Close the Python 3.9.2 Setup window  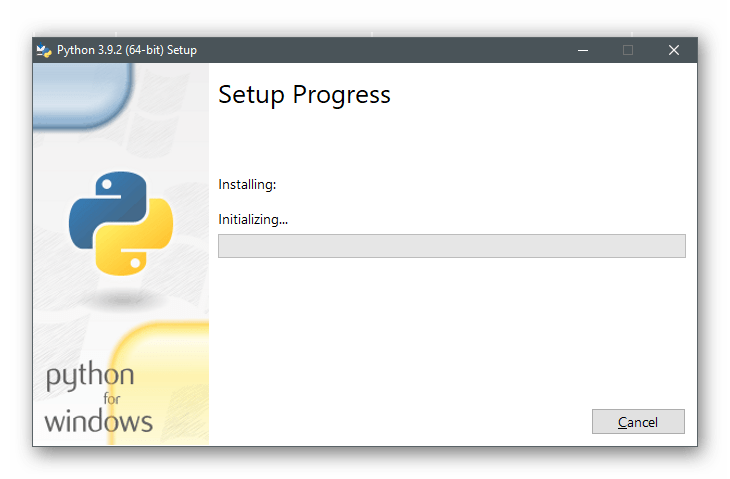[674, 49]
